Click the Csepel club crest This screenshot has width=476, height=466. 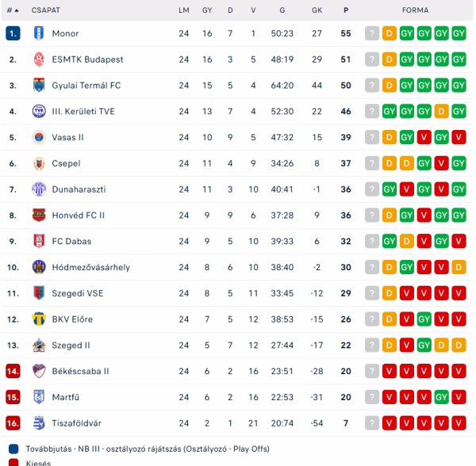click(39, 163)
